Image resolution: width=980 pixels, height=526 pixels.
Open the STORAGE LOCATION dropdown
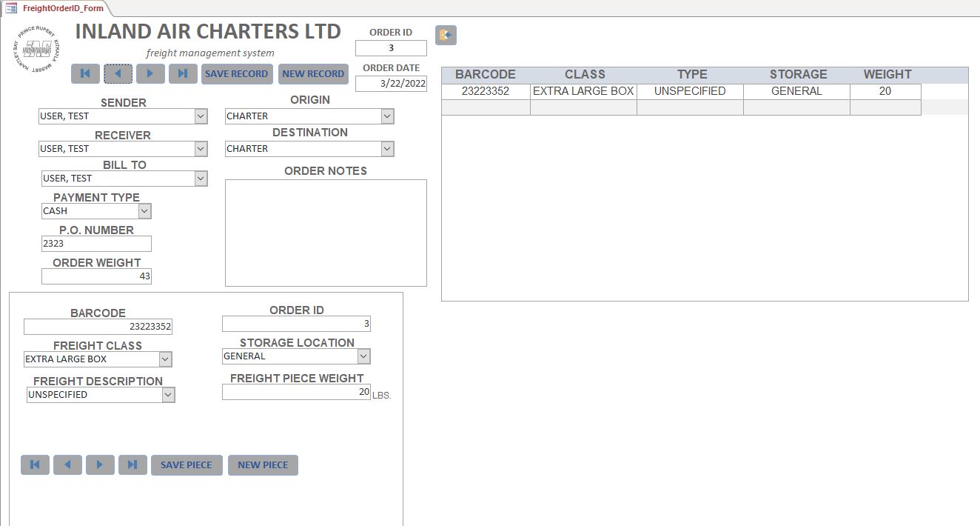point(363,356)
